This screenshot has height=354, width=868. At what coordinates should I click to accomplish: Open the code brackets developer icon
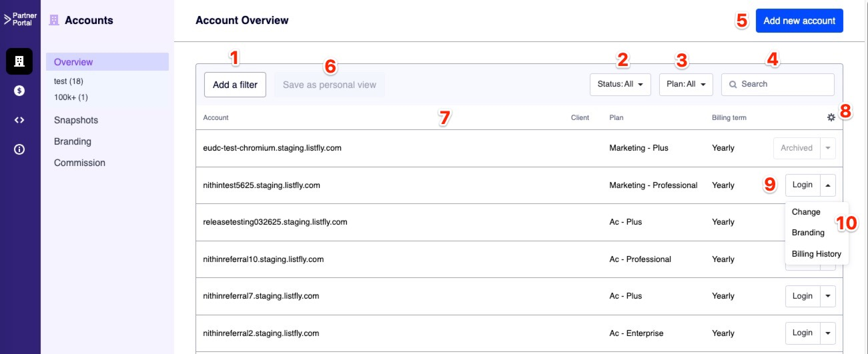(19, 120)
